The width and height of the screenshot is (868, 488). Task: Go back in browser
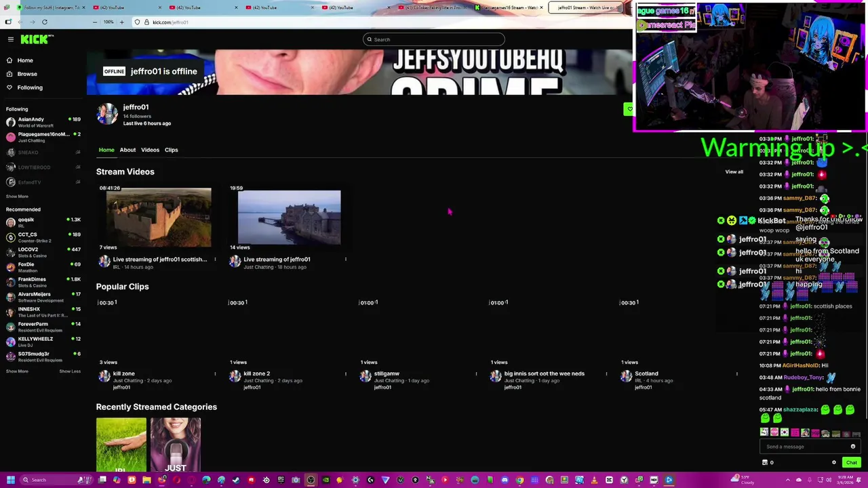point(20,22)
